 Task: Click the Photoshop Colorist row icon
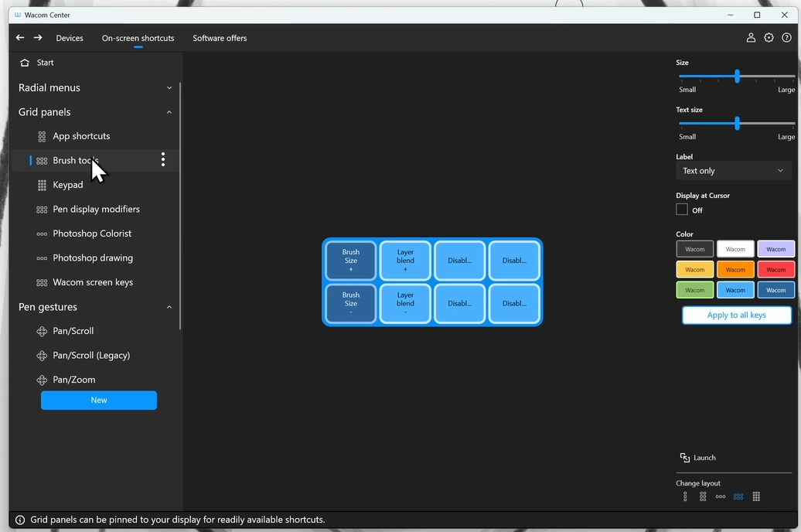coord(42,234)
